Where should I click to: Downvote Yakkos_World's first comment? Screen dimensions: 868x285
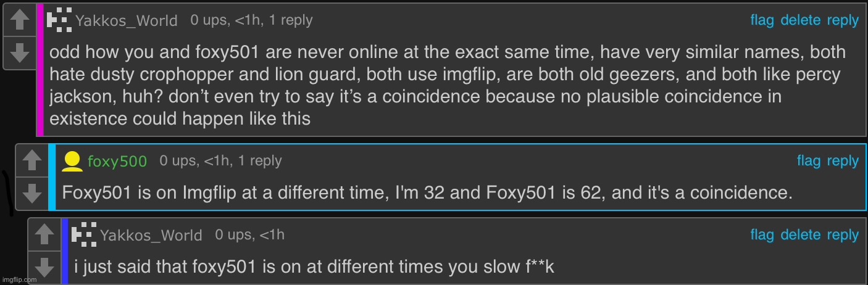(20, 52)
